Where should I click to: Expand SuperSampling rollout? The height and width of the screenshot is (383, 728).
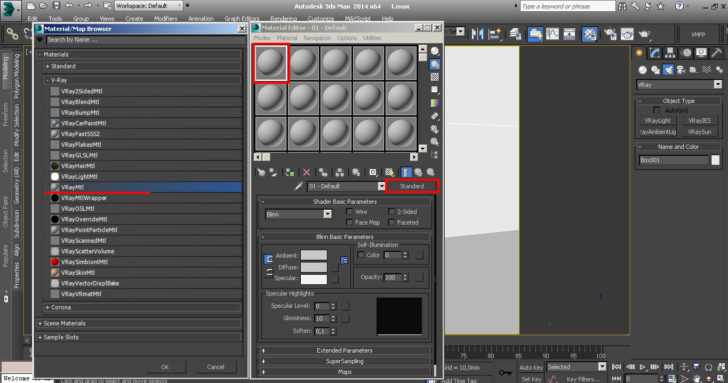345,361
